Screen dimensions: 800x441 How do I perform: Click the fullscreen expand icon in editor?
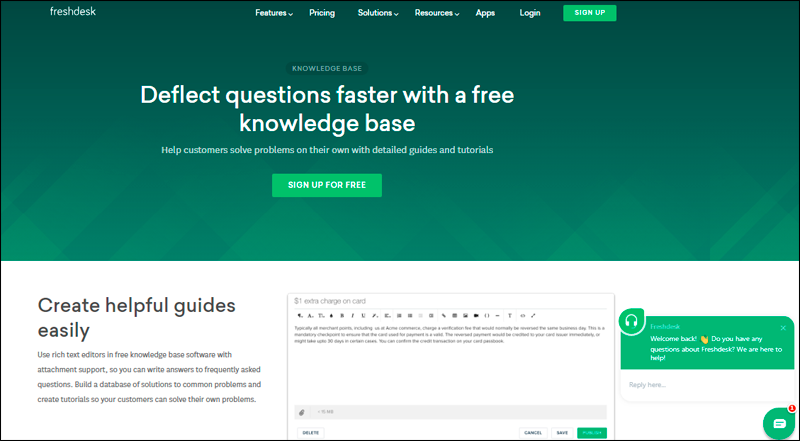[533, 315]
